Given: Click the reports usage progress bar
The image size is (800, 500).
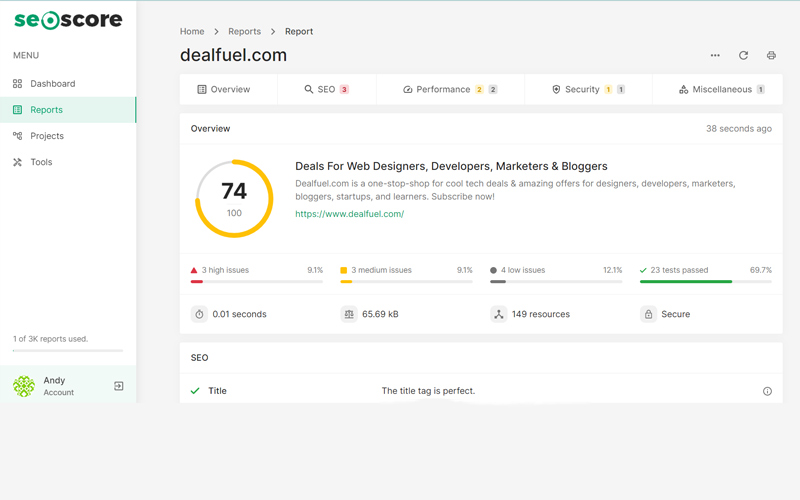Looking at the screenshot, I should tap(68, 351).
